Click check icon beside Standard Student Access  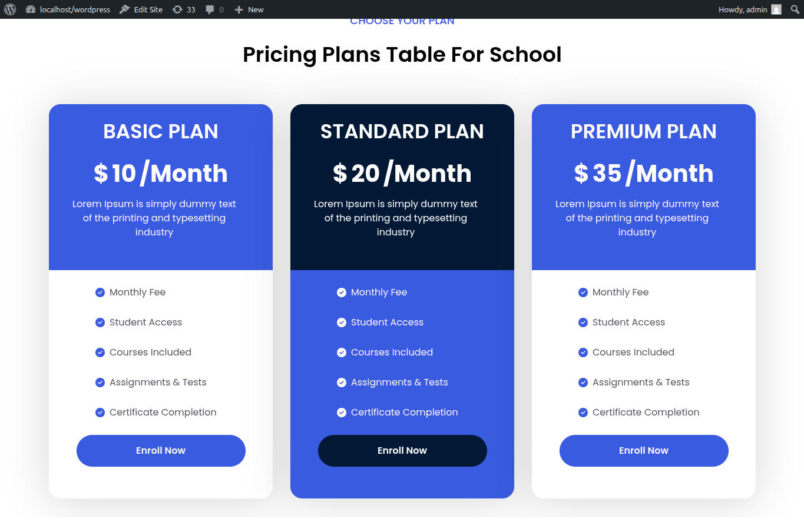point(342,322)
